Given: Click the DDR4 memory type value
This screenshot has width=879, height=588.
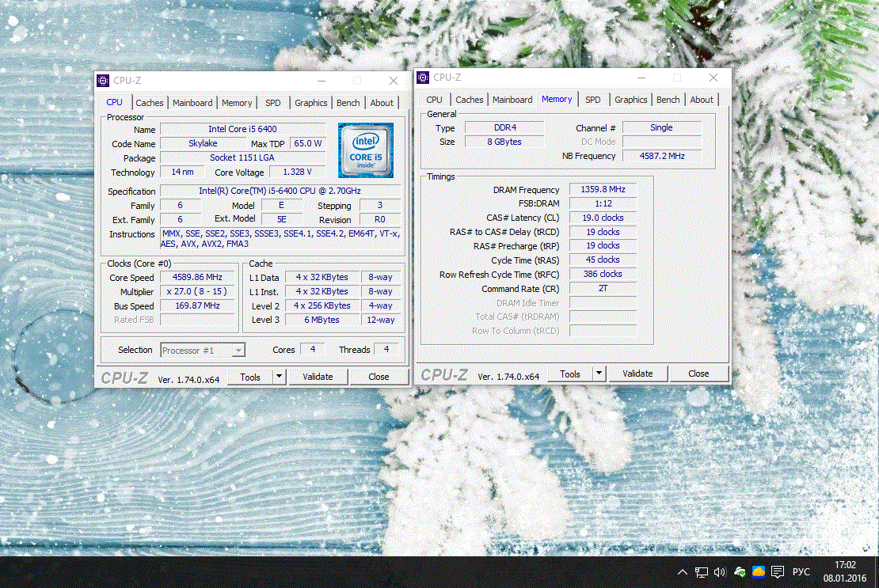Looking at the screenshot, I should click(505, 127).
